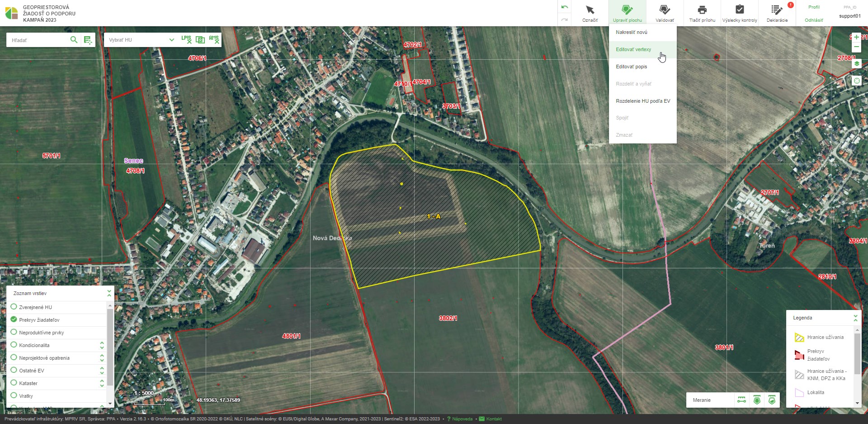Click into the Hľadať search field
This screenshot has height=424, width=868.
tap(38, 40)
